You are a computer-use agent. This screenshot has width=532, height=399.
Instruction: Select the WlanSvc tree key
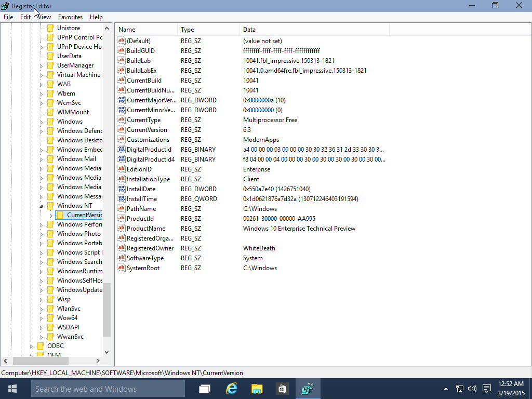(x=69, y=309)
